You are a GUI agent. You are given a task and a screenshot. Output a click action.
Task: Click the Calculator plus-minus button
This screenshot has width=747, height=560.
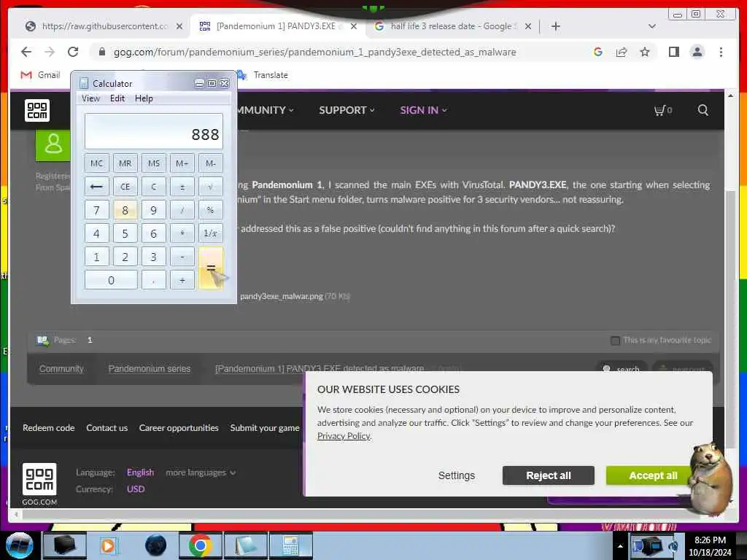(x=182, y=187)
